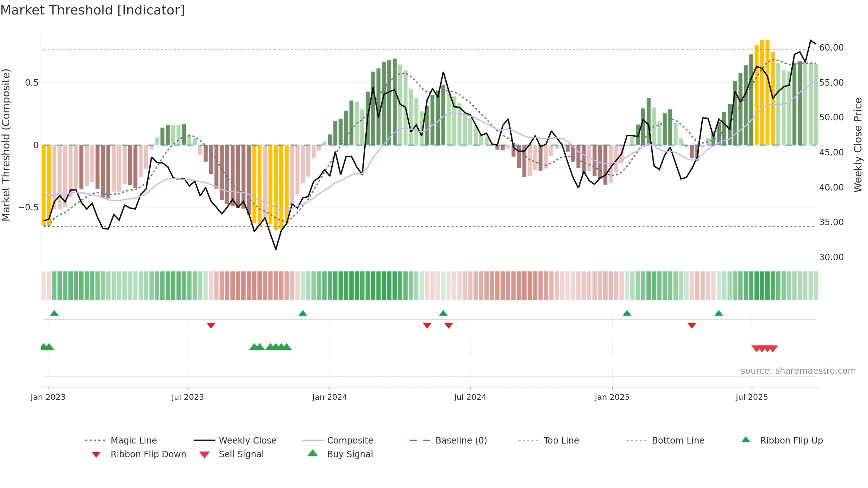The height and width of the screenshot is (488, 868).
Task: Click the Jan 2023 axis label
Action: (x=48, y=397)
